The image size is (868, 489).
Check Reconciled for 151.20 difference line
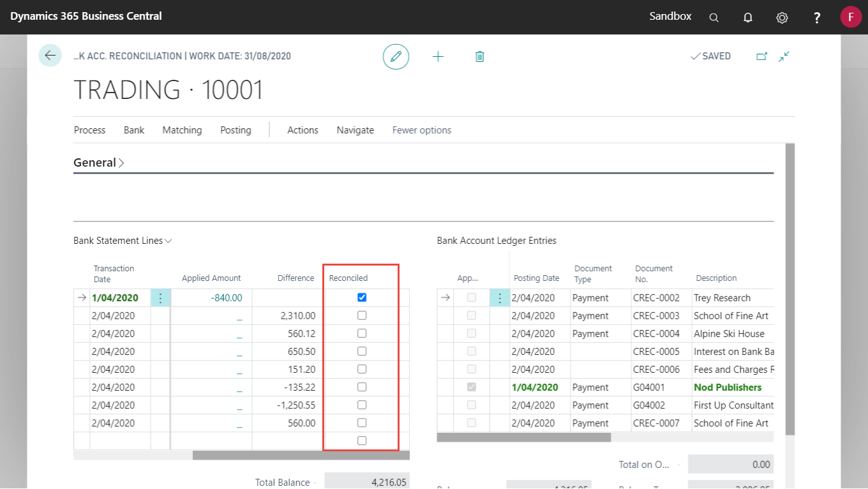tap(362, 369)
